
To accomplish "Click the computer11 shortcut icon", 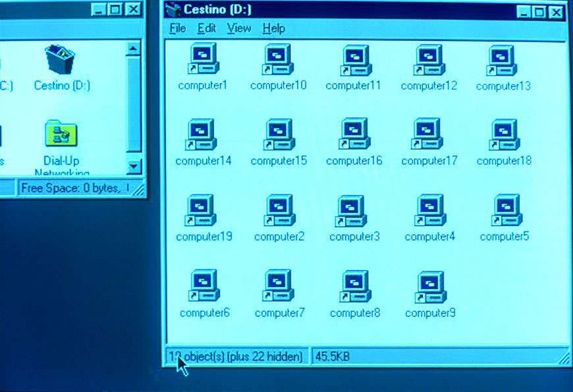I will 356,61.
